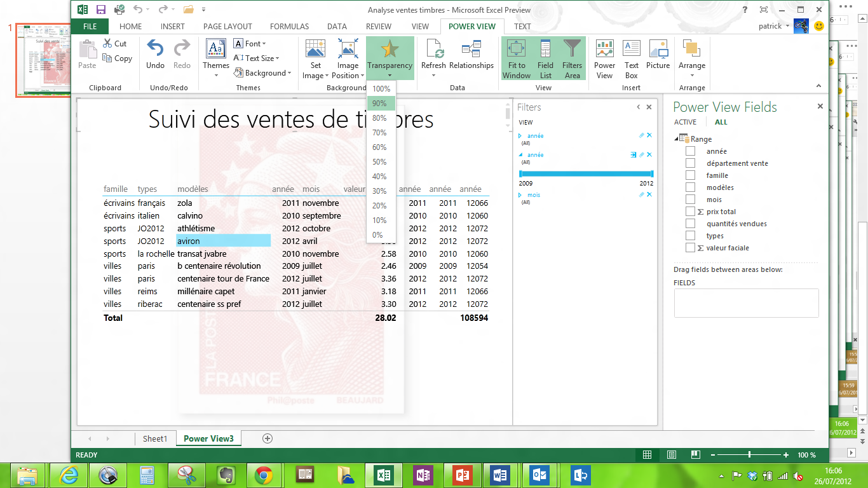This screenshot has width=868, height=488.
Task: Switch to ACTIVE fields list
Action: tap(685, 122)
